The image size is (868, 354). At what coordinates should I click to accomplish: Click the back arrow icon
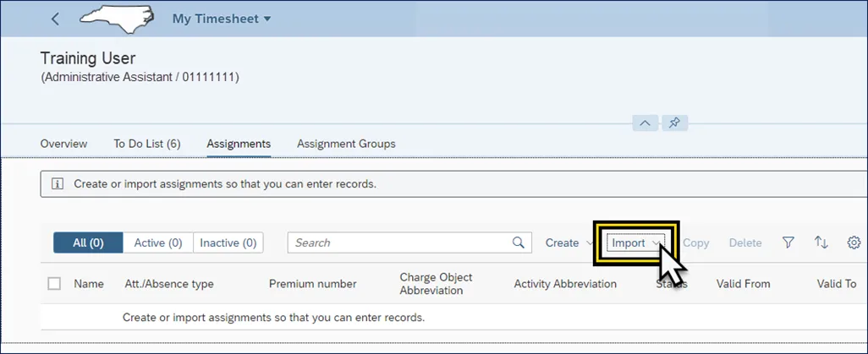(x=55, y=19)
